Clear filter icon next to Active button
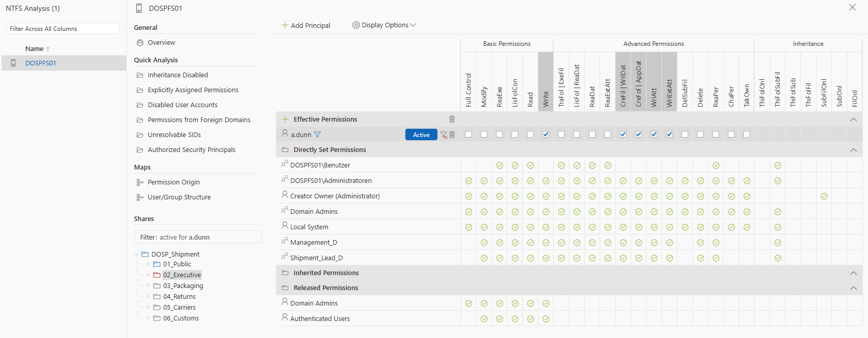 [x=444, y=135]
